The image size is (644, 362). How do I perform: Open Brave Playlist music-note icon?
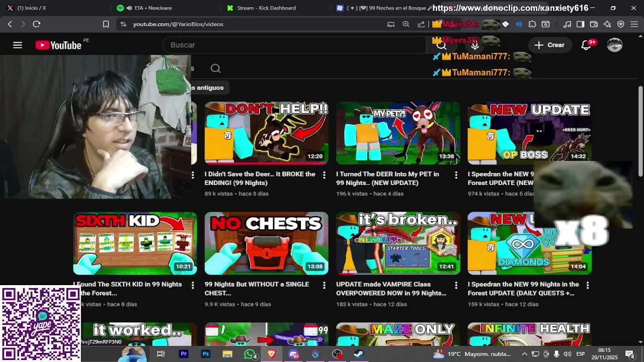point(567,24)
